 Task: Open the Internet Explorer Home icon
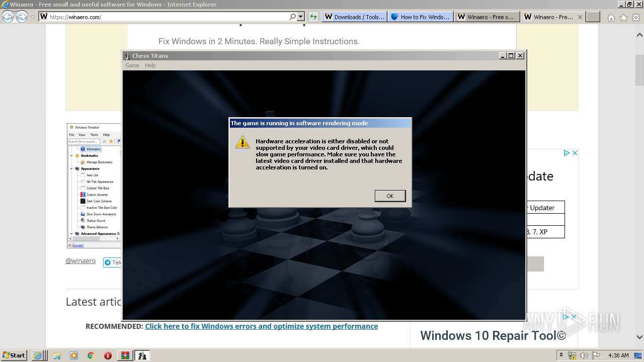tap(611, 17)
